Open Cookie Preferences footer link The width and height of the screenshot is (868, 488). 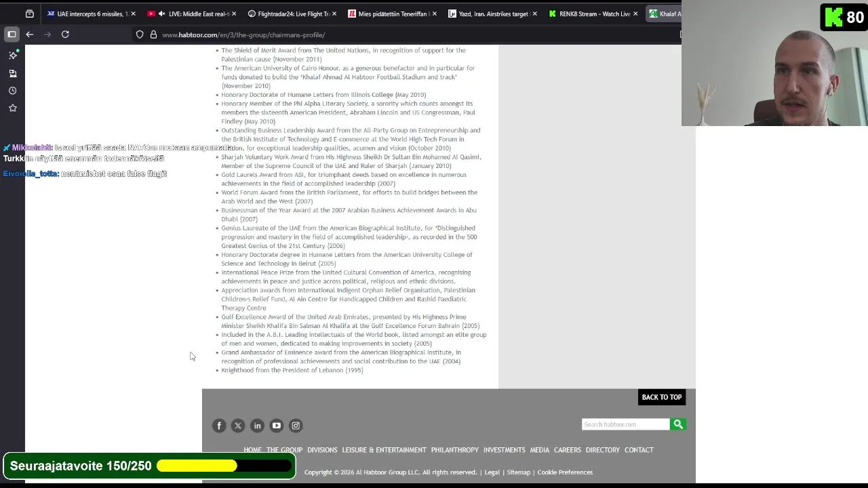(x=565, y=472)
